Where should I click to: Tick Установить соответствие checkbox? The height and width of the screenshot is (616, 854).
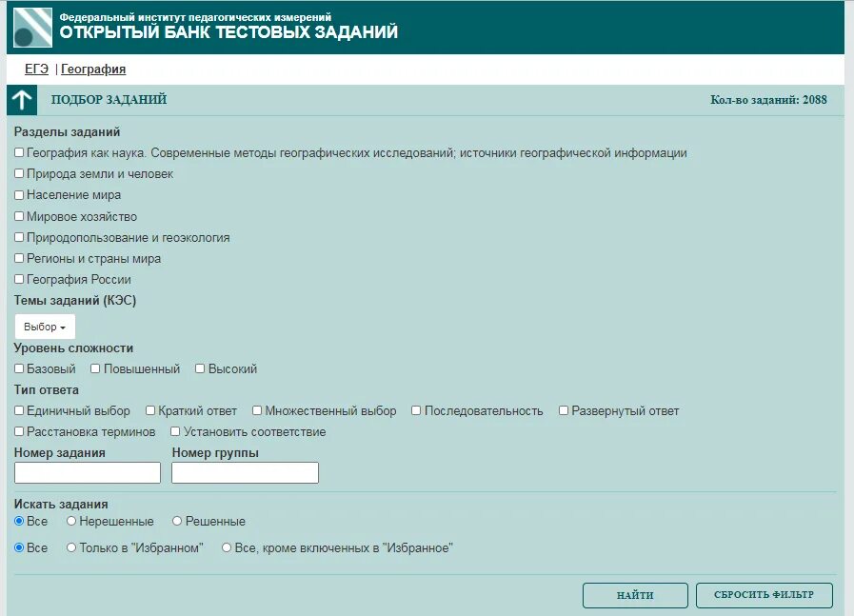(x=175, y=431)
